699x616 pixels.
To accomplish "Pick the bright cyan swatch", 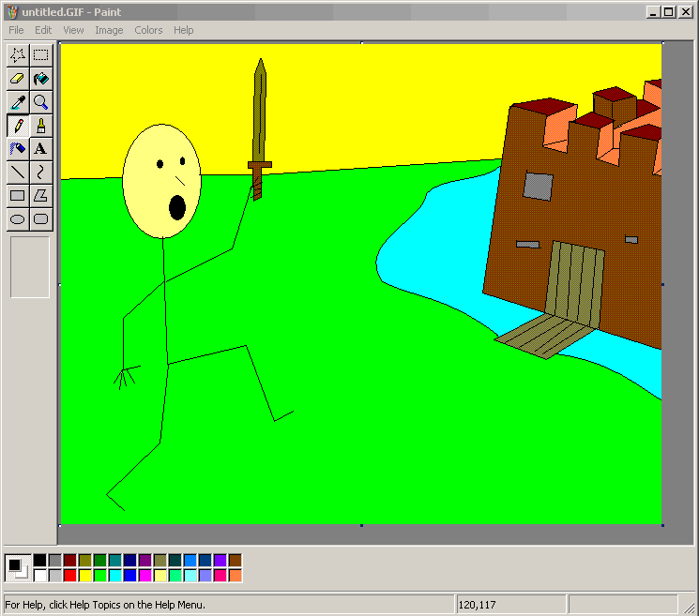I will pos(115,576).
